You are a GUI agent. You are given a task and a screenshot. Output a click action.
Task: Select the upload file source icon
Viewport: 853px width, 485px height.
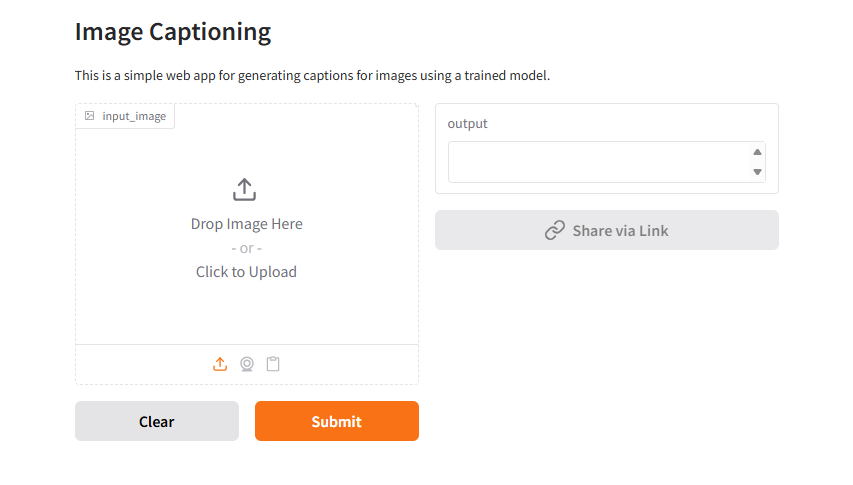point(220,364)
